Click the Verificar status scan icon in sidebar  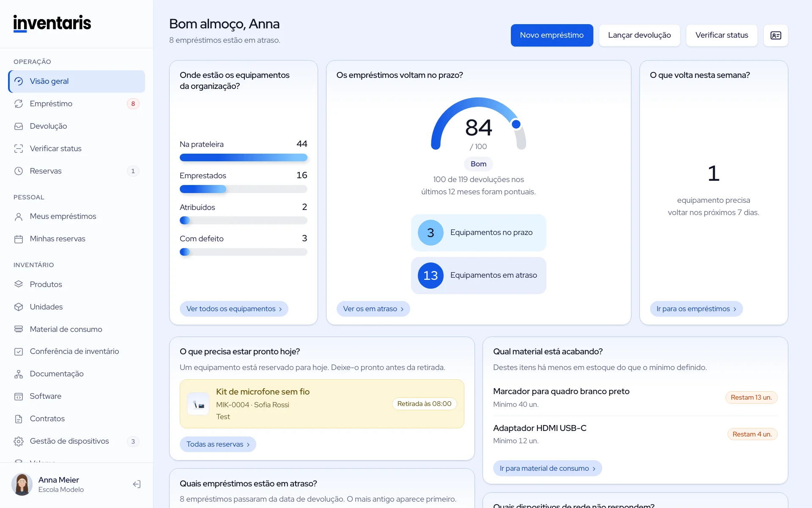[19, 149]
